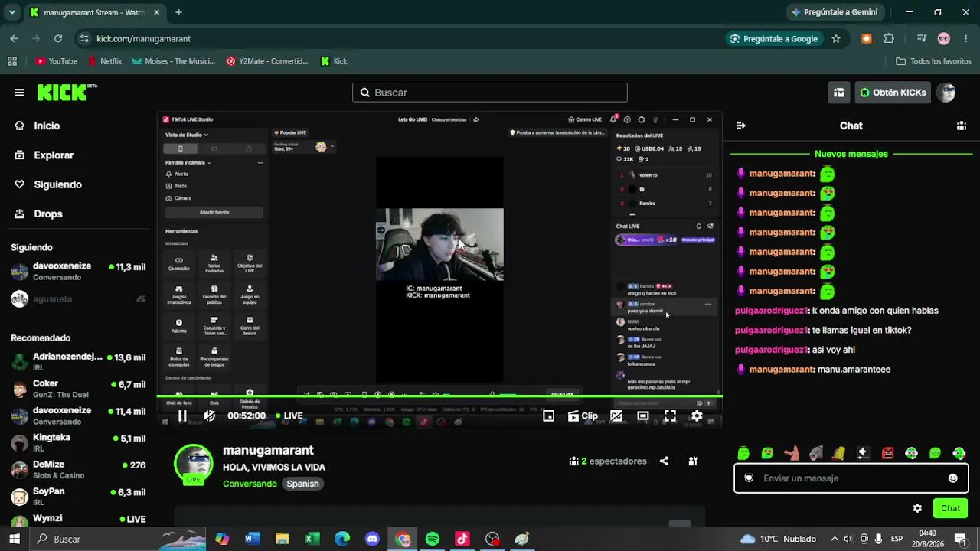
Task: Open the Kick shop icon
Action: point(839,93)
